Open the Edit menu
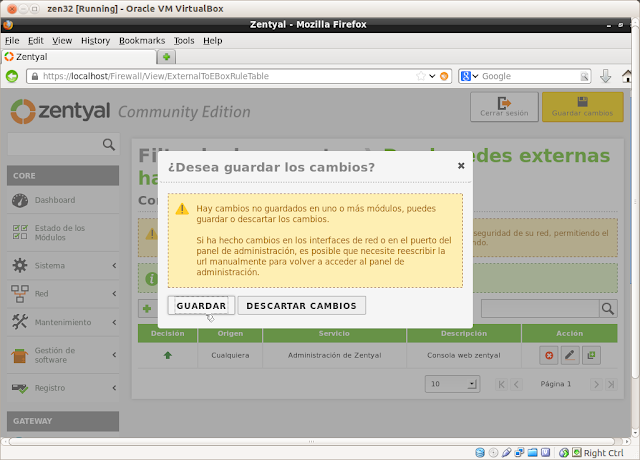The height and width of the screenshot is (460, 640). (36, 41)
